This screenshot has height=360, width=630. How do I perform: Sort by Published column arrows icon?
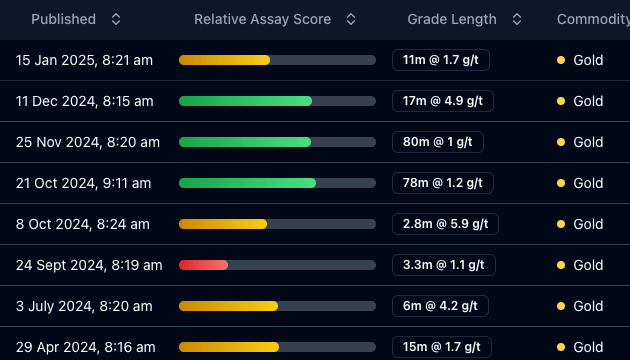click(116, 19)
